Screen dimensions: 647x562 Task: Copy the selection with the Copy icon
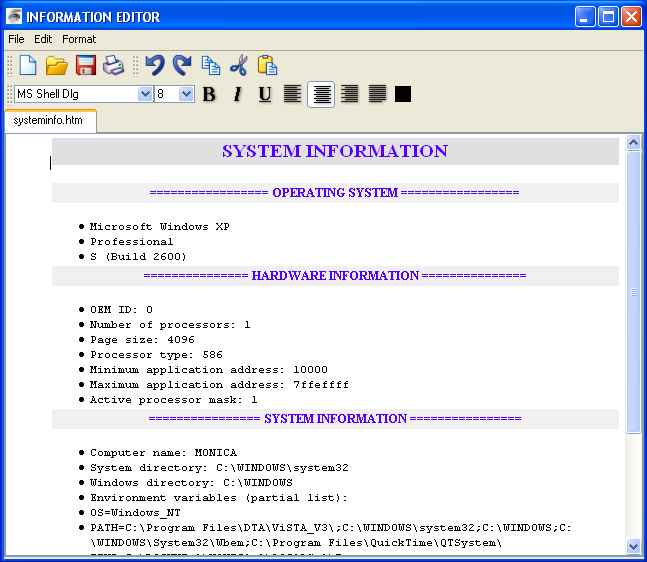click(210, 65)
